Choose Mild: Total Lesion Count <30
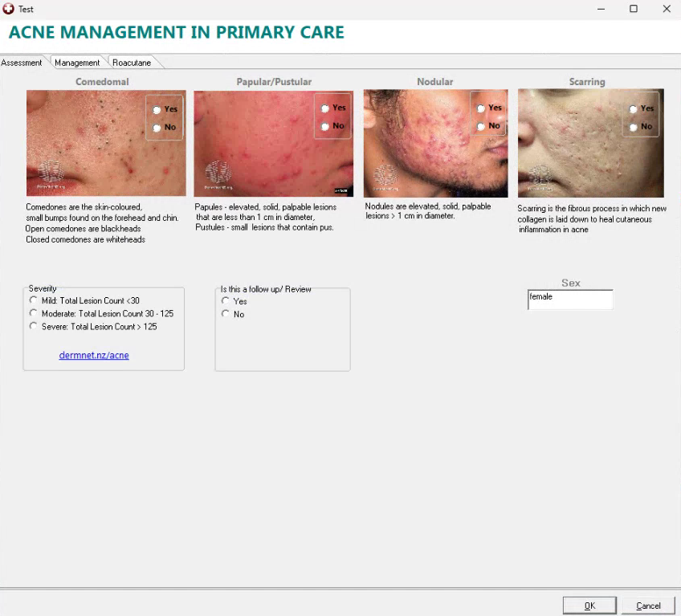 (34, 300)
